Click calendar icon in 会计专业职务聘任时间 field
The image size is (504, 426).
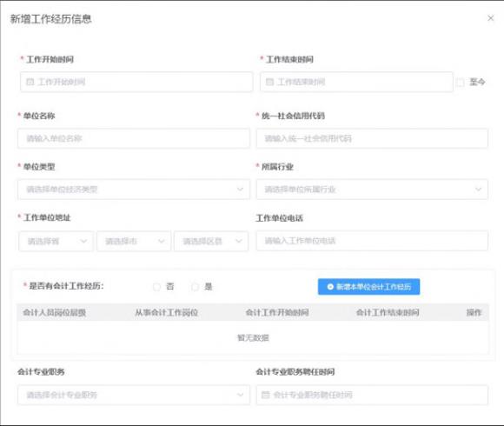266,395
